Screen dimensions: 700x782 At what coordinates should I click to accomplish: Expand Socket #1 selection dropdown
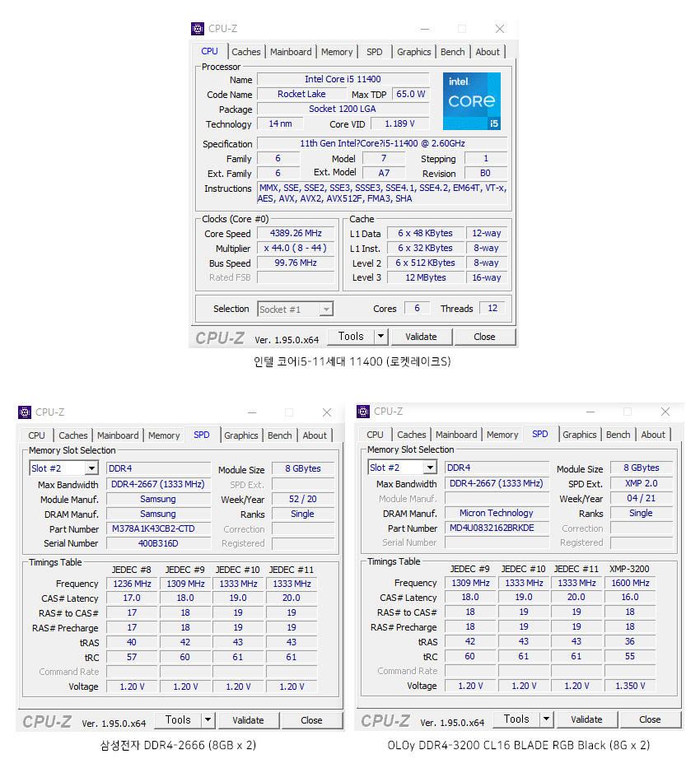pyautogui.click(x=326, y=310)
